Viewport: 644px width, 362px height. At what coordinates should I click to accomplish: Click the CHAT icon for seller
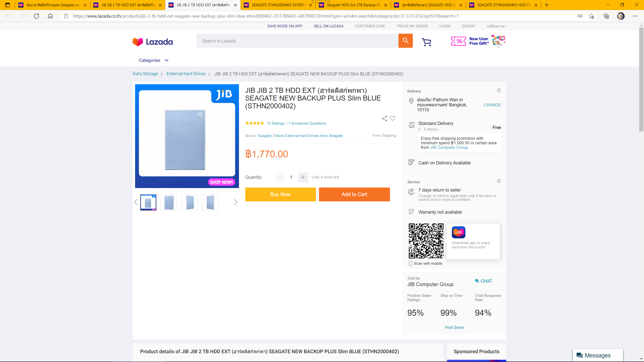tap(477, 281)
